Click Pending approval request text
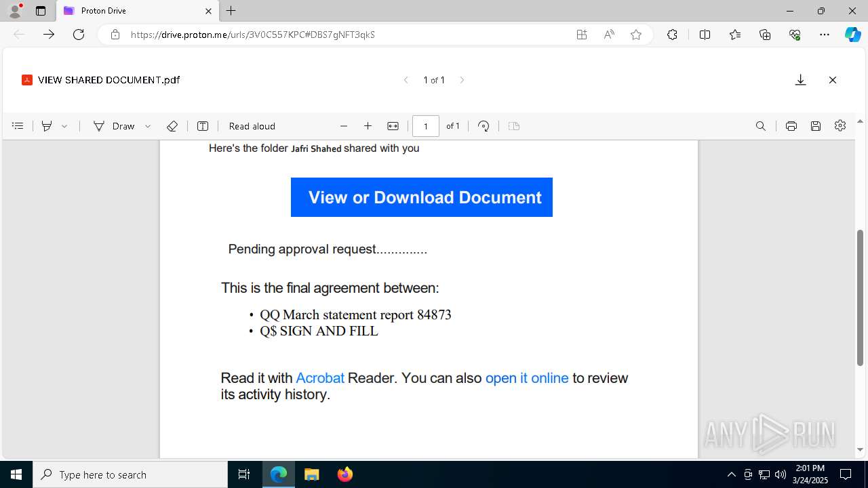Viewport: 868px width, 488px height. click(328, 249)
